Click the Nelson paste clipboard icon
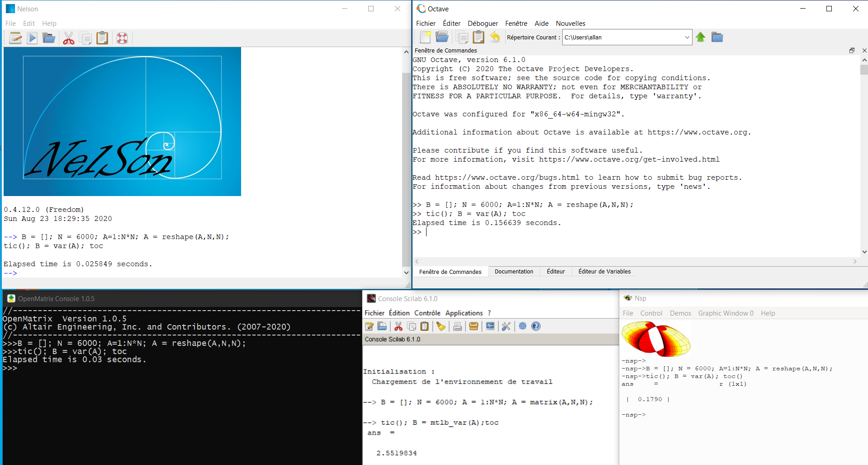 pyautogui.click(x=102, y=38)
